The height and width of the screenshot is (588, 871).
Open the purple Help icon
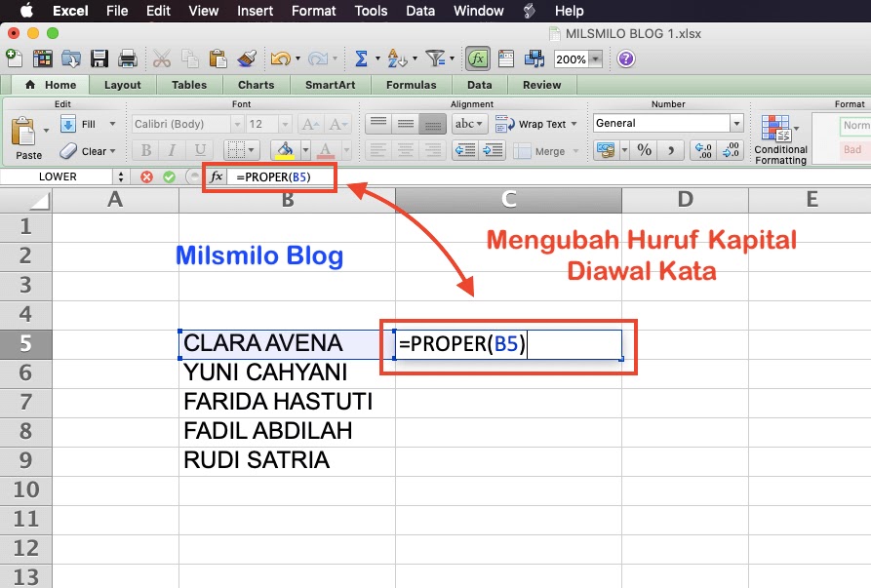click(x=626, y=59)
